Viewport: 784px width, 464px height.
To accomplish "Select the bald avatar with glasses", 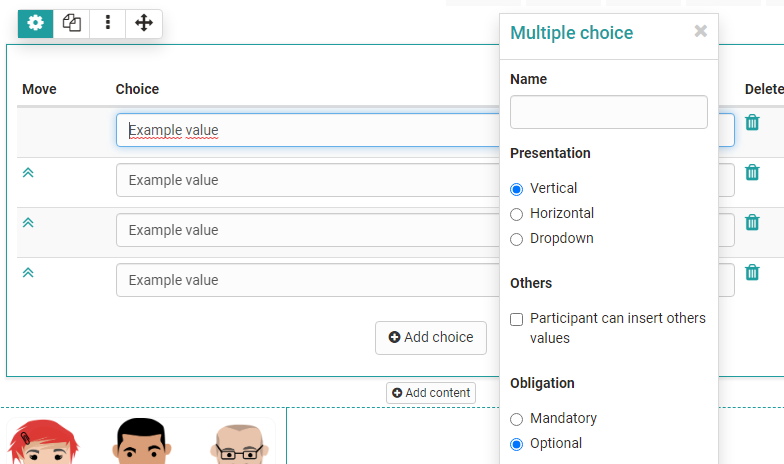I will coord(240,444).
